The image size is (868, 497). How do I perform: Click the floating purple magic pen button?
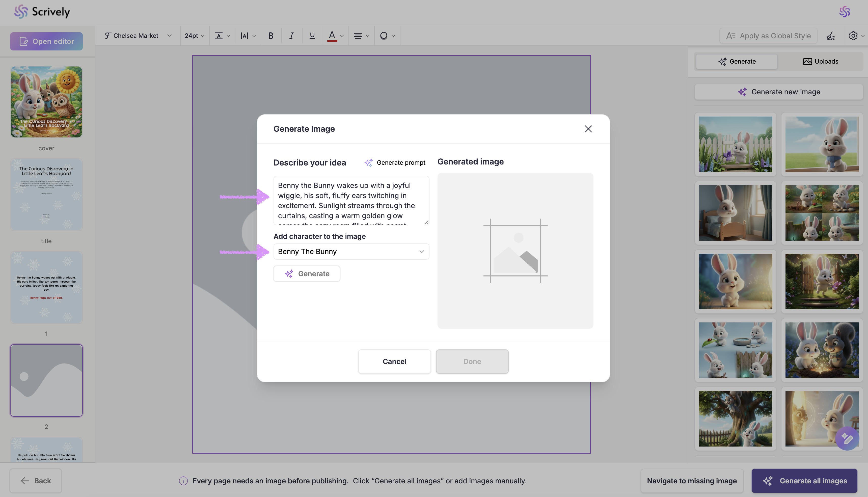tap(847, 438)
